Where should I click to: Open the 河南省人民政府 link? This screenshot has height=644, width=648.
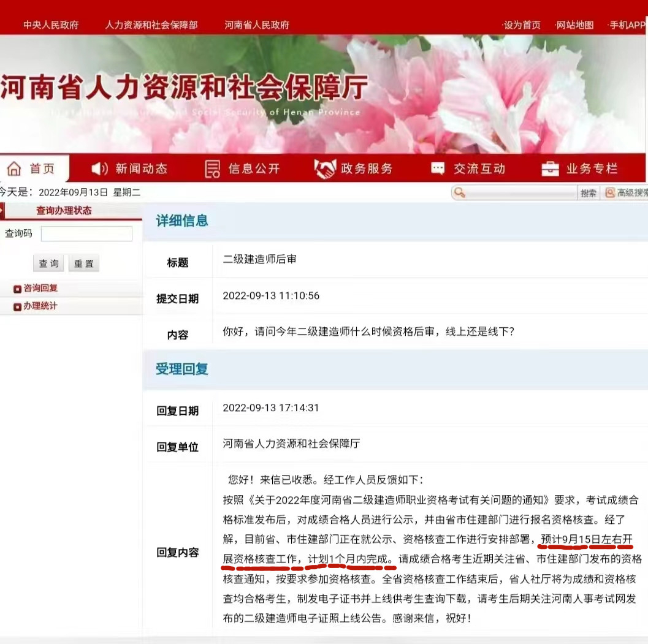coord(257,25)
